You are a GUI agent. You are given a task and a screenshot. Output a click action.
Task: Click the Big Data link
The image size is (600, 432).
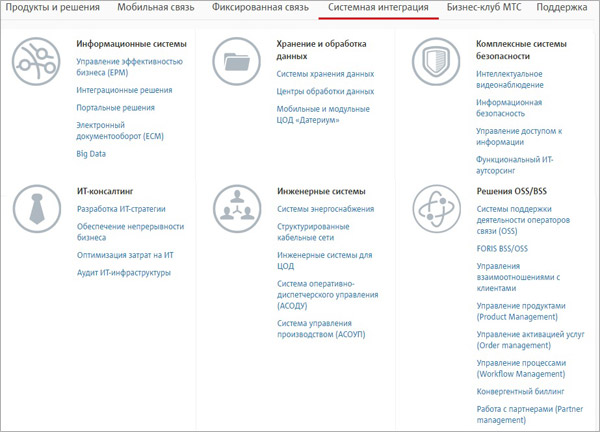tap(91, 154)
